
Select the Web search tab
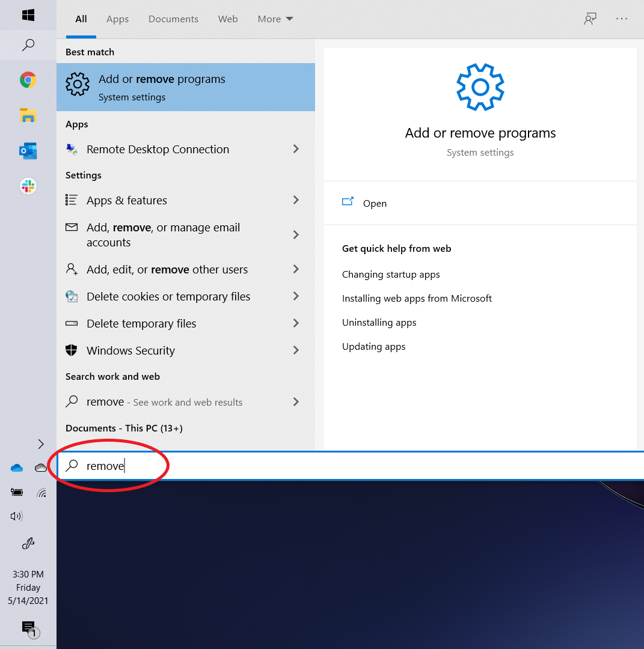pos(228,19)
